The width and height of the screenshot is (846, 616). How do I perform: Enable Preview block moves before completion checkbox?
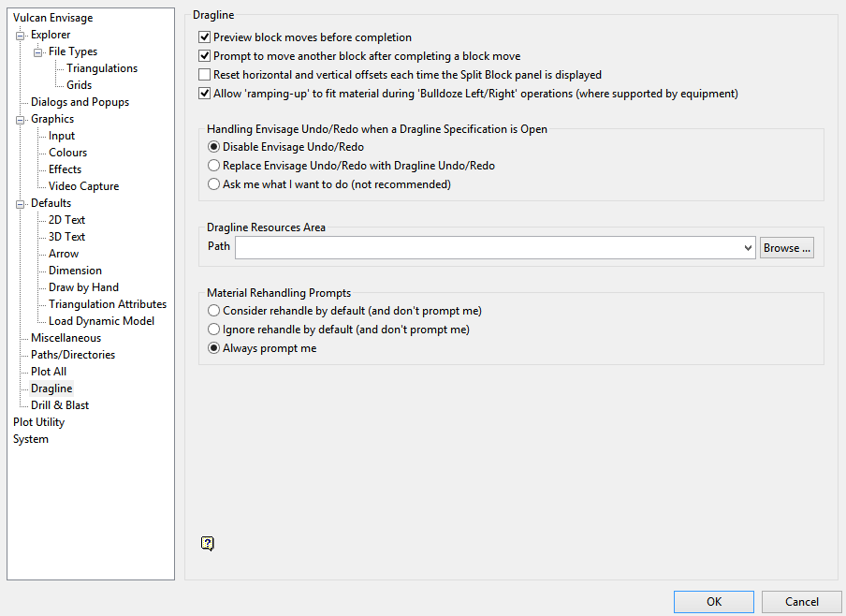(205, 37)
